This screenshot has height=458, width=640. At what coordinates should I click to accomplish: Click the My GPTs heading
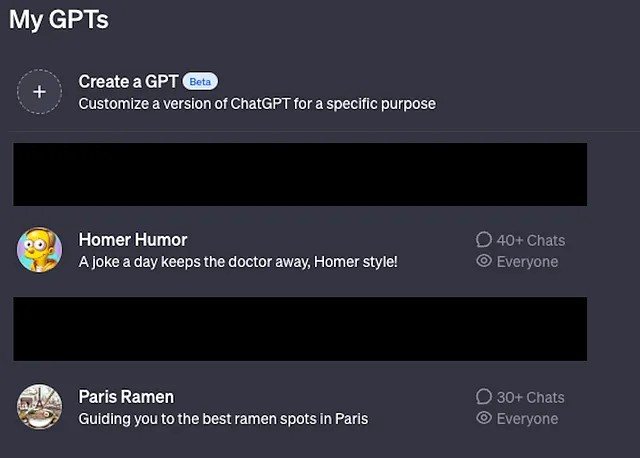click(59, 19)
